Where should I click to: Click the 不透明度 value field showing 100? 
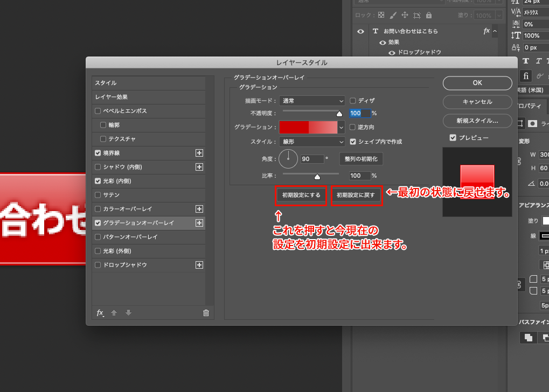359,113
